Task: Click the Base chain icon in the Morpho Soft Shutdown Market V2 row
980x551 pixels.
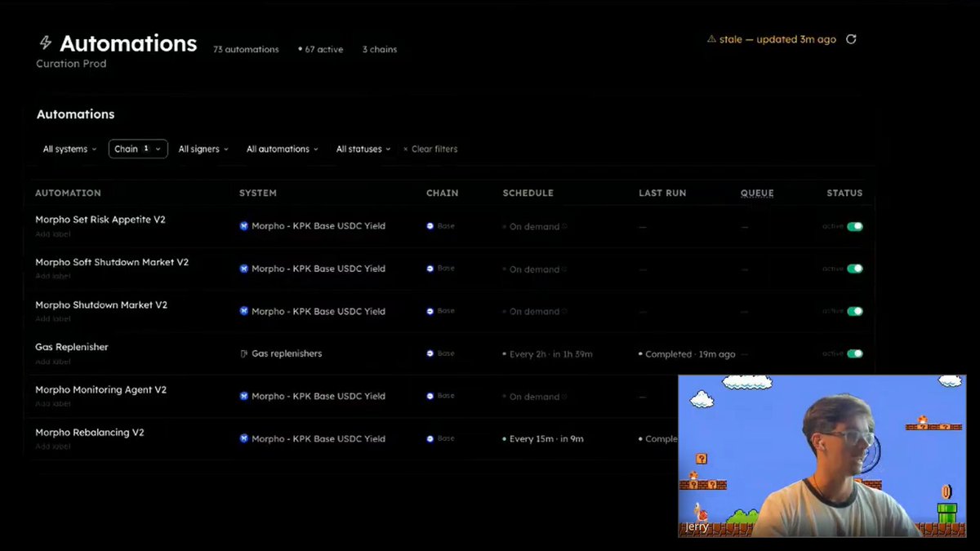Action: 430,269
